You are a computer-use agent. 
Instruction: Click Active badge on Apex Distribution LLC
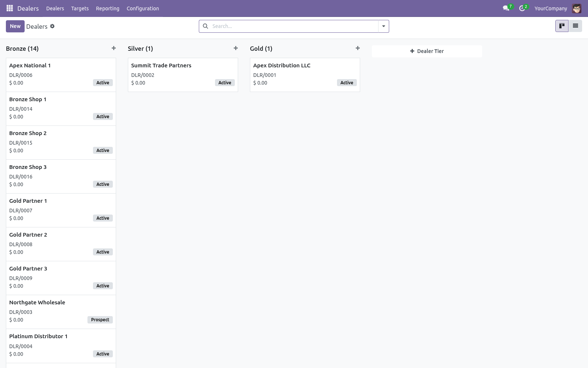(347, 83)
